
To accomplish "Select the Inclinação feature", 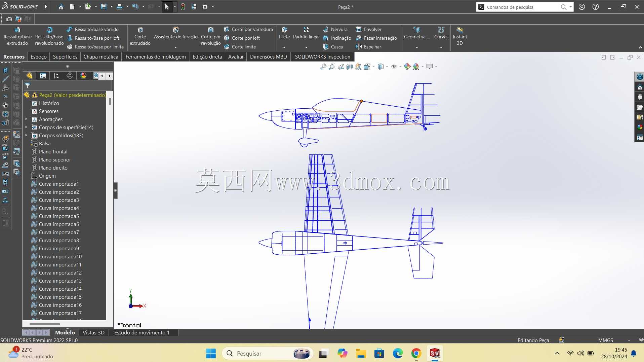I will click(x=337, y=38).
